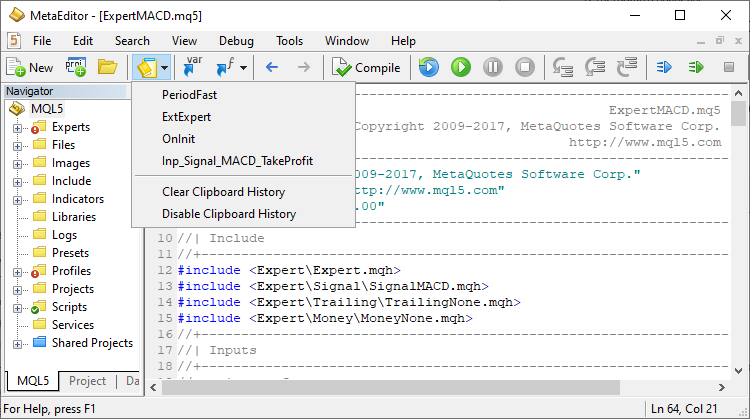Choose Clear Clipboard History
This screenshot has width=750, height=419.
[x=243, y=192]
